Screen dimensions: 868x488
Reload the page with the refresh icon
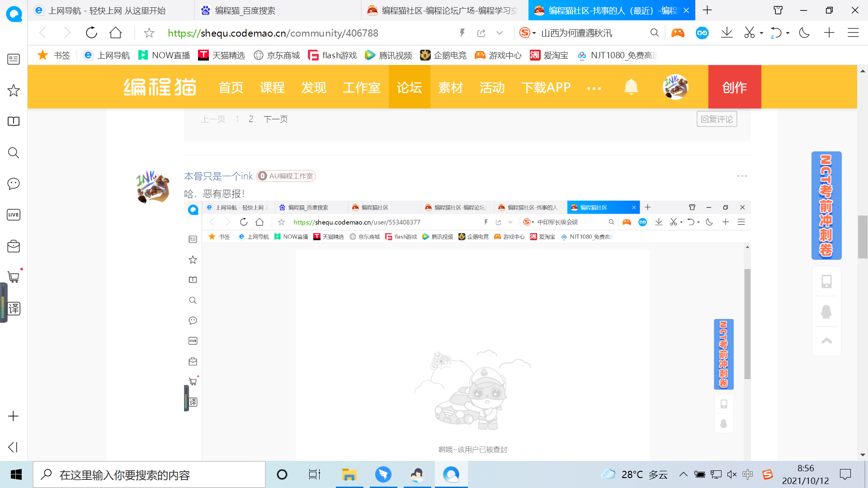(x=91, y=33)
